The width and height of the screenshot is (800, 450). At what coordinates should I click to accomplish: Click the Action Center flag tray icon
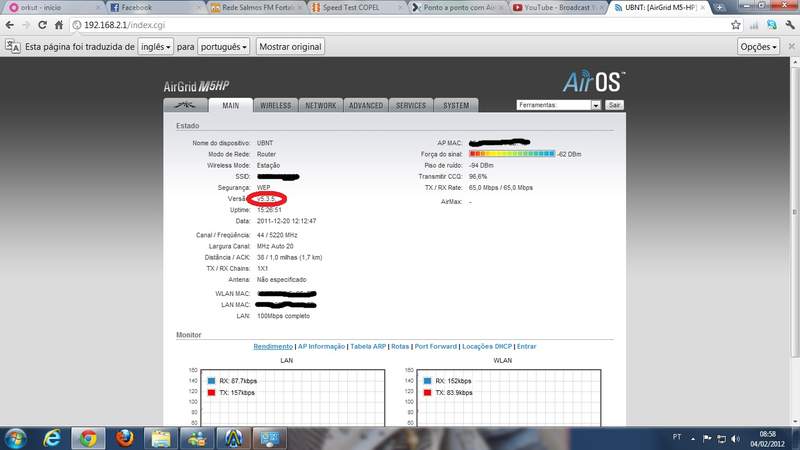[707, 439]
